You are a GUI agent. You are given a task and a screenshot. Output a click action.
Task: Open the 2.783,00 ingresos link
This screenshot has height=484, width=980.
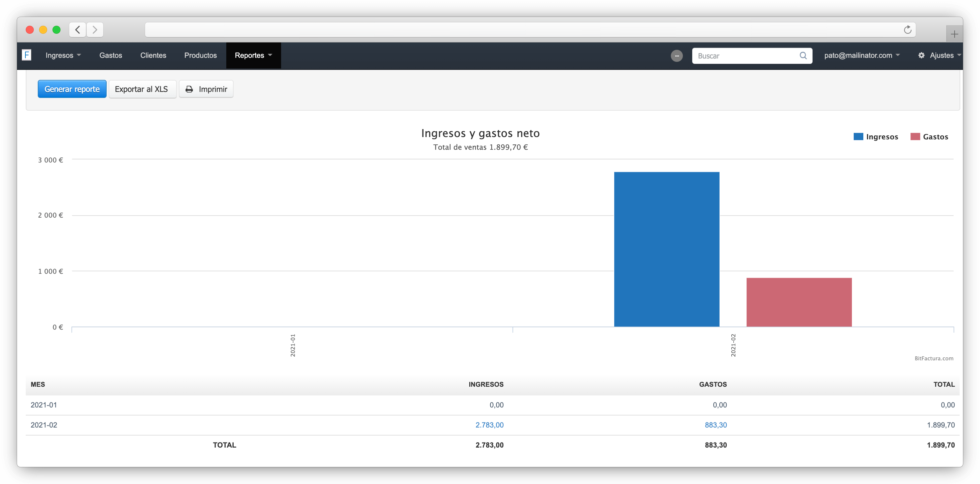tap(489, 425)
